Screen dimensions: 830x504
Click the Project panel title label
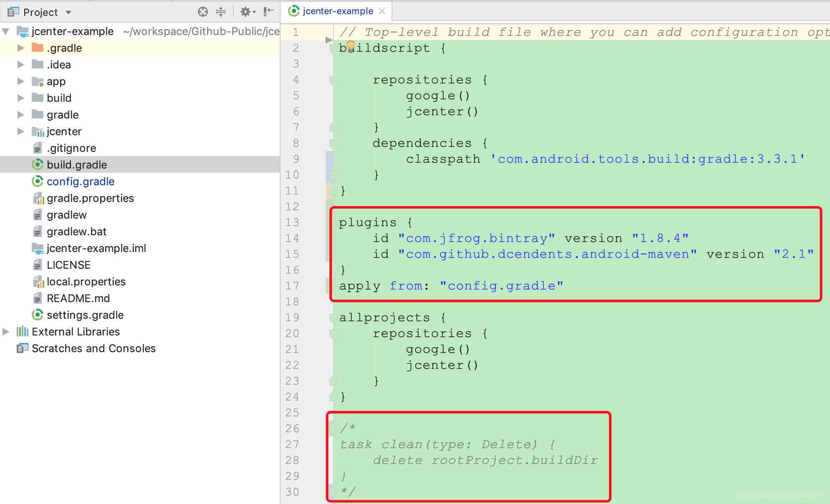click(40, 12)
